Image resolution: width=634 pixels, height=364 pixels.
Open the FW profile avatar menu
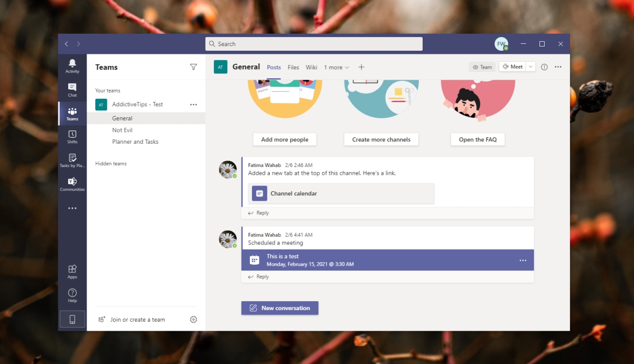(501, 44)
